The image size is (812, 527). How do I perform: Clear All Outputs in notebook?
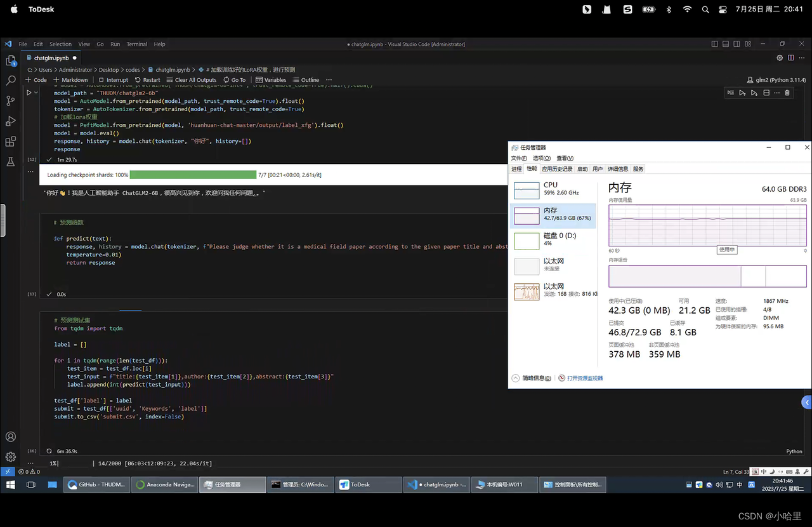(x=192, y=80)
